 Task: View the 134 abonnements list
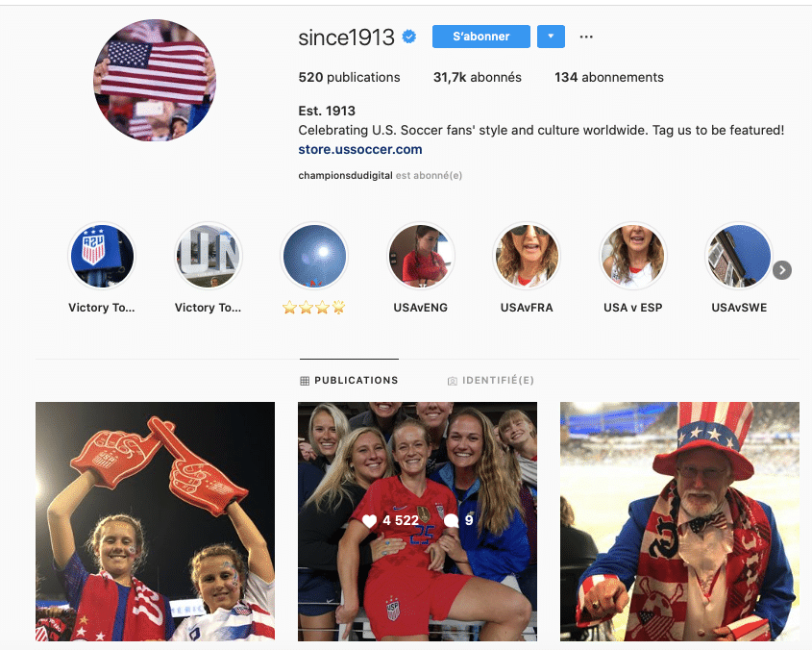(609, 77)
